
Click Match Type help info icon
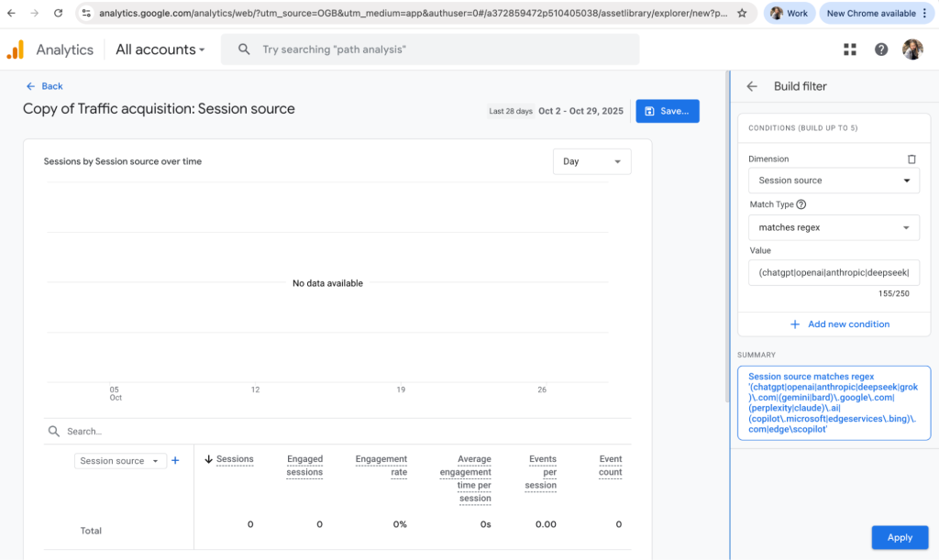[801, 205]
